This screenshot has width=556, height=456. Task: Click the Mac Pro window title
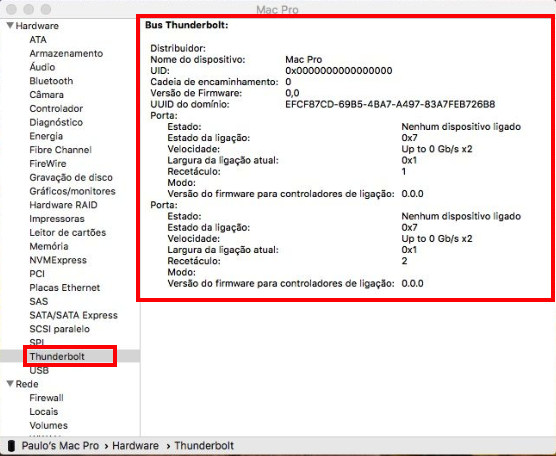(x=277, y=10)
